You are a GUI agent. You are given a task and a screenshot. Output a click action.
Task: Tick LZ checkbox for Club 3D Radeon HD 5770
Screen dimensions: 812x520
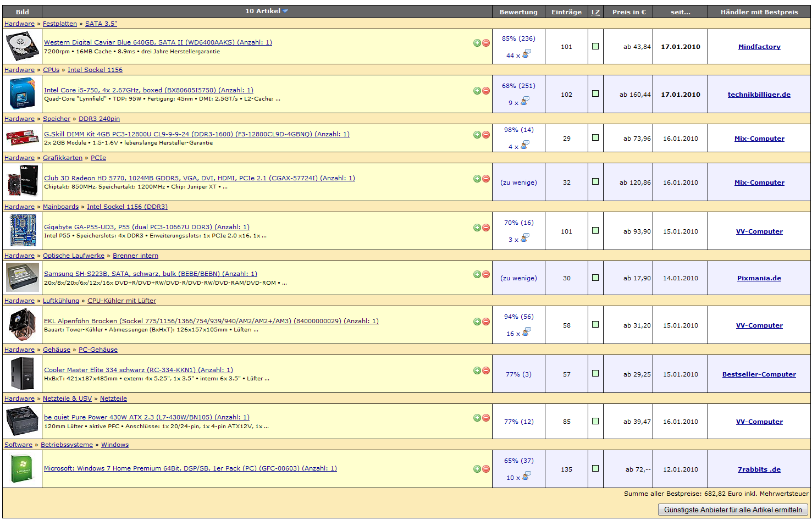tap(595, 181)
